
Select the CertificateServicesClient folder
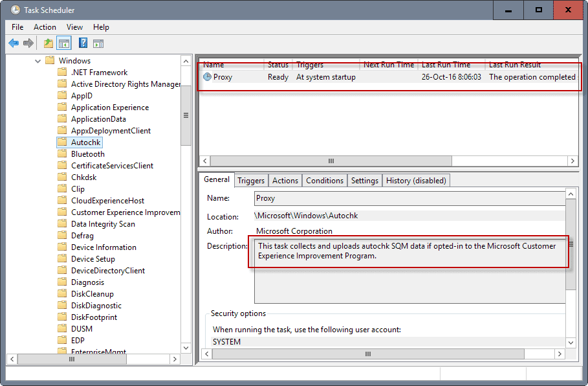pyautogui.click(x=112, y=166)
